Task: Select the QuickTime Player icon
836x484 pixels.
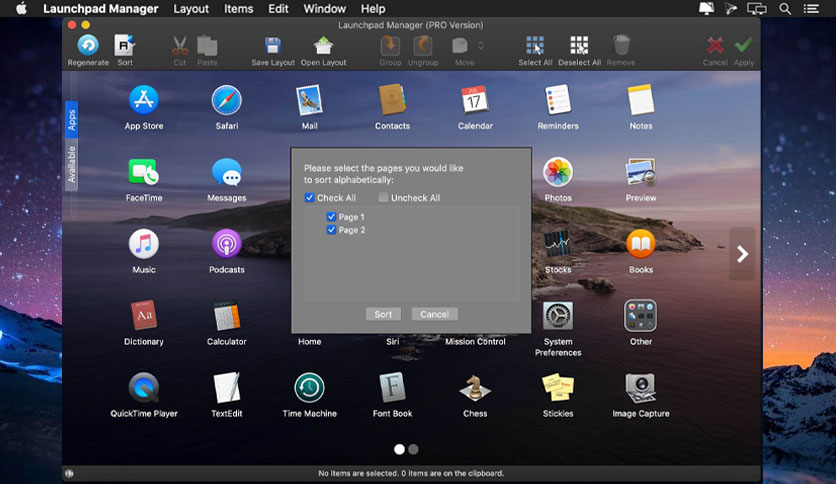Action: 143,388
